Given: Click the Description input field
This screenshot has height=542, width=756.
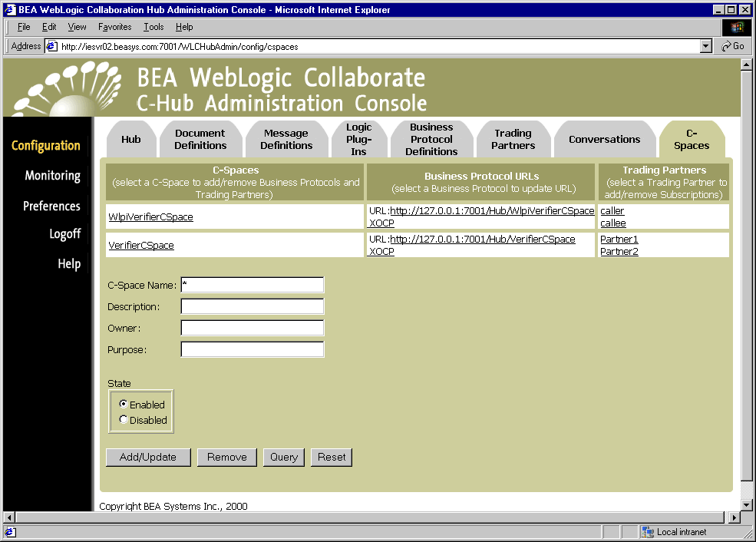Looking at the screenshot, I should click(253, 306).
